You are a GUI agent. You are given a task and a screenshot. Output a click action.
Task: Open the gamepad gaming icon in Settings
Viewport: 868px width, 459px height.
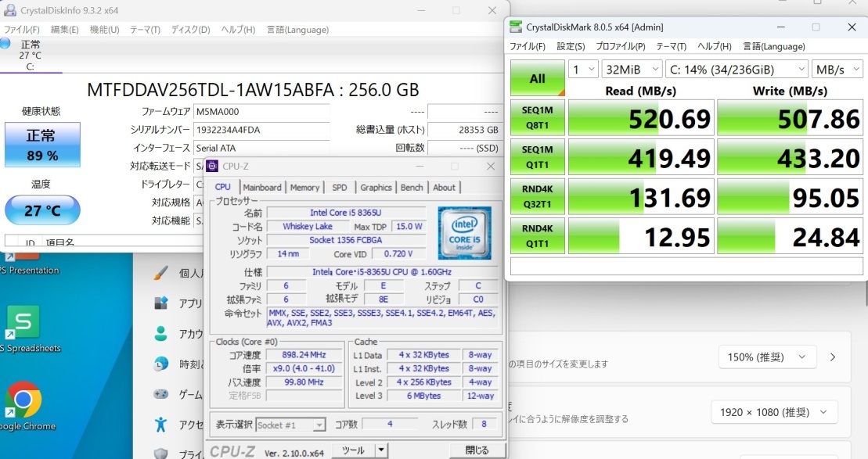coord(160,394)
